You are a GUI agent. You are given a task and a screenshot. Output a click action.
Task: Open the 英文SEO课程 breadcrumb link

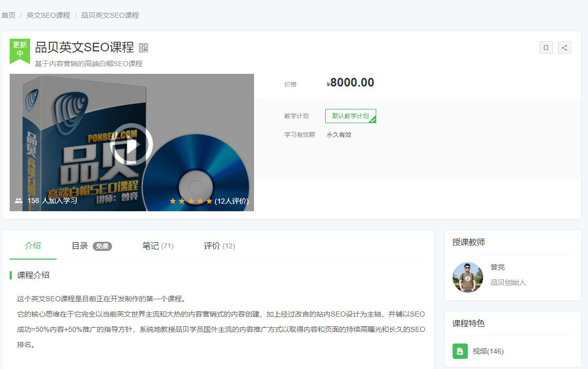tap(47, 15)
